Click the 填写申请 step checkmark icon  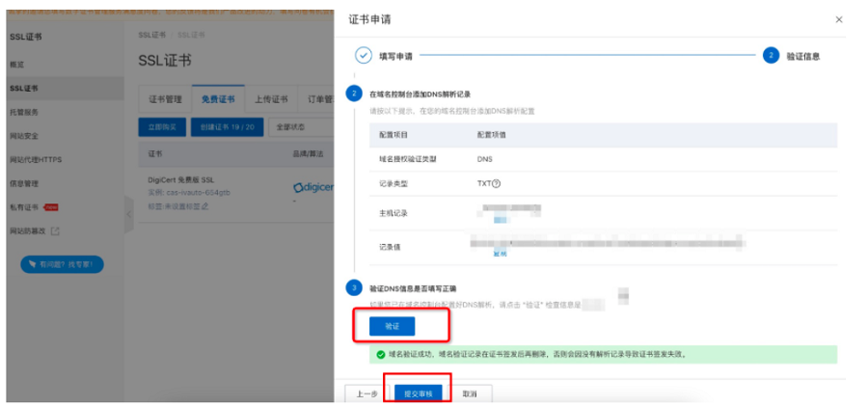pos(364,55)
